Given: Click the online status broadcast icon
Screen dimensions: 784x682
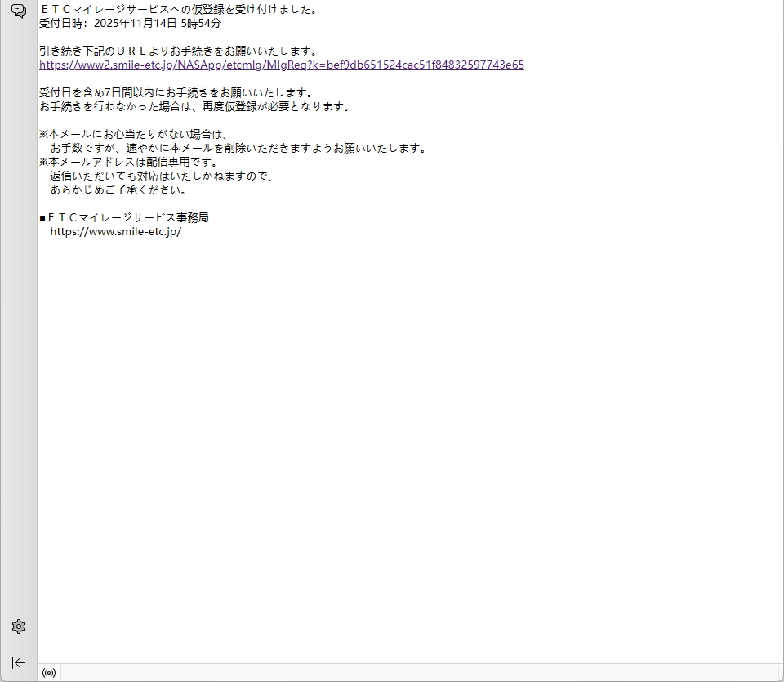Looking at the screenshot, I should (49, 673).
